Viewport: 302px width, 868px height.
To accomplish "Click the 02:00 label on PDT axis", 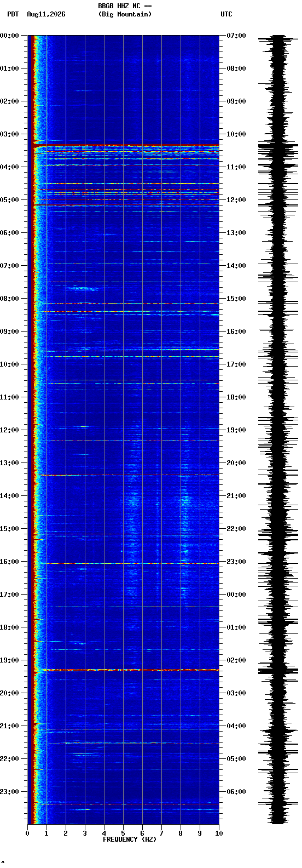I will [x=9, y=101].
